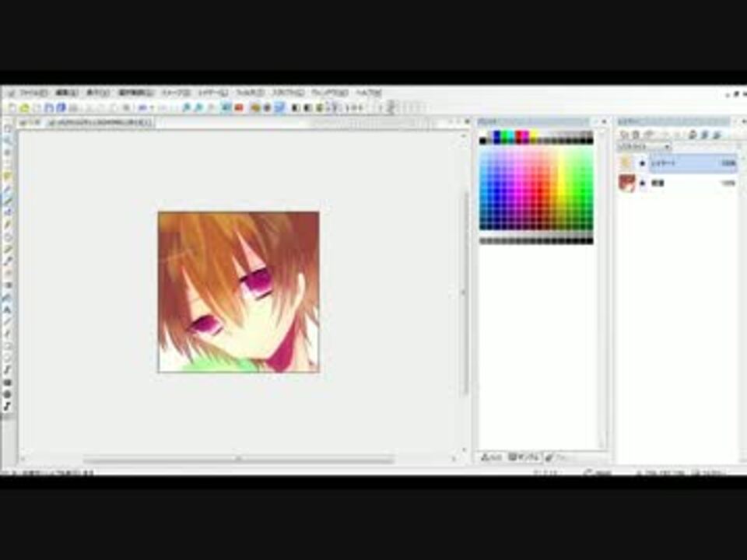Open the ファイル (File) menu
The height and width of the screenshot is (560, 747).
click(x=33, y=93)
